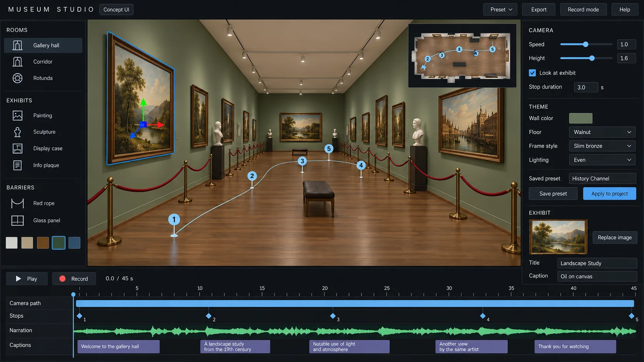Open the Frame style dropdown
This screenshot has width=644, height=362.
602,146
